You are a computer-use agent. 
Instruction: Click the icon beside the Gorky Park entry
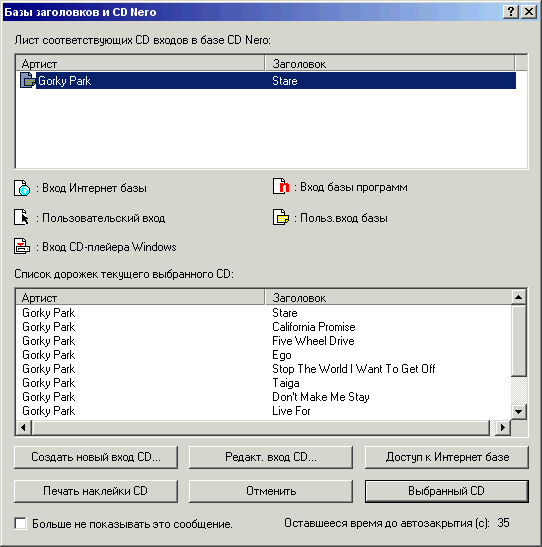(x=28, y=80)
